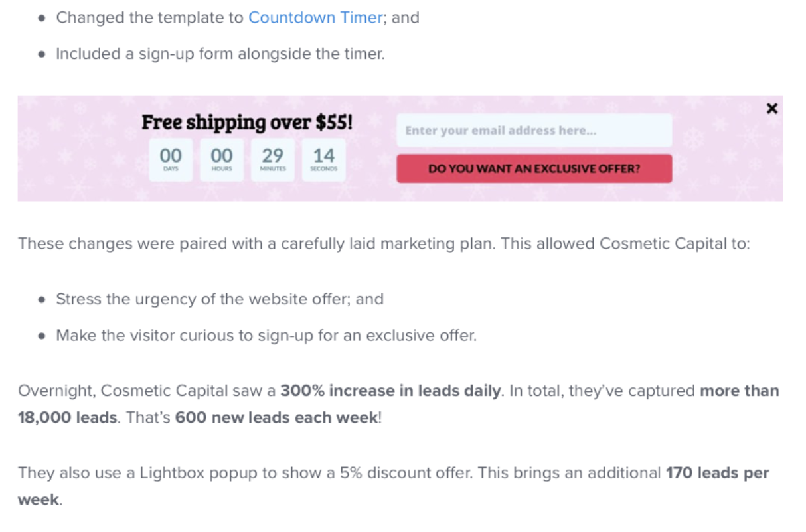Screen dimensions: 806x532
Task: Select the Minutes countdown box showing 29
Action: [x=272, y=160]
